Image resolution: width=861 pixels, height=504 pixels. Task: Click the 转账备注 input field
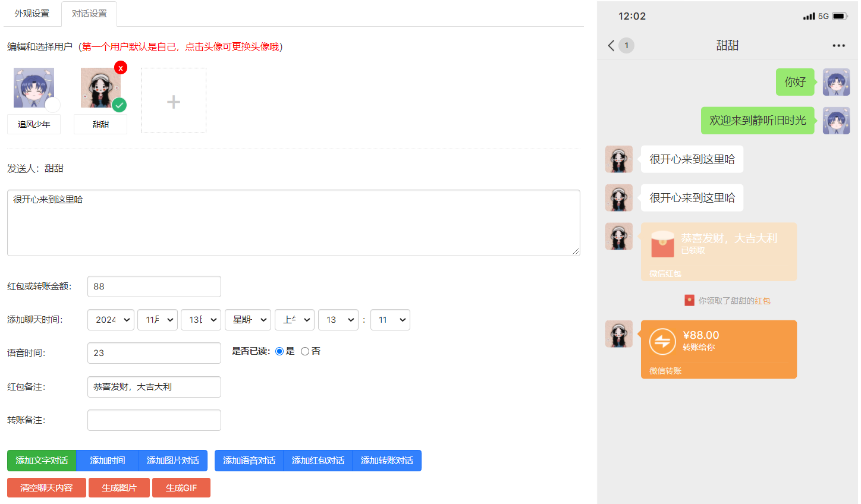pyautogui.click(x=154, y=420)
